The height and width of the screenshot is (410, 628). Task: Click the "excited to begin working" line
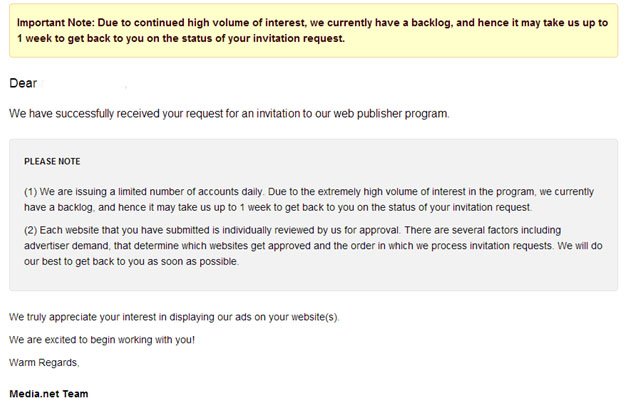[102, 340]
